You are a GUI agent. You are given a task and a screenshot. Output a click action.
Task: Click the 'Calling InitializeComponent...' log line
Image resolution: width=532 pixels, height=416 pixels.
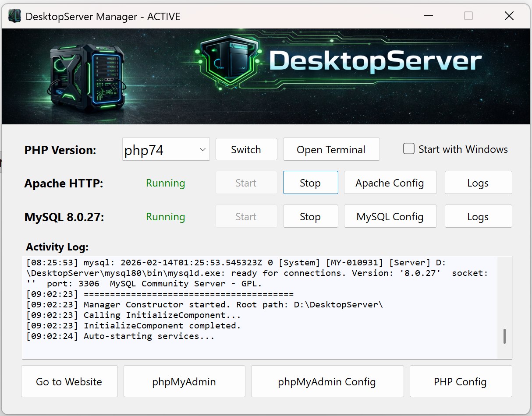134,315
